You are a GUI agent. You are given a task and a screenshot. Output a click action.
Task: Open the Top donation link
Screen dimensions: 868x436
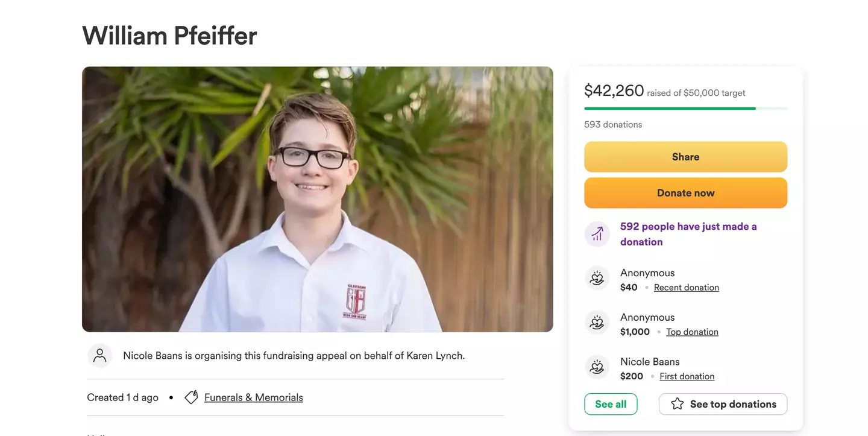(x=692, y=332)
